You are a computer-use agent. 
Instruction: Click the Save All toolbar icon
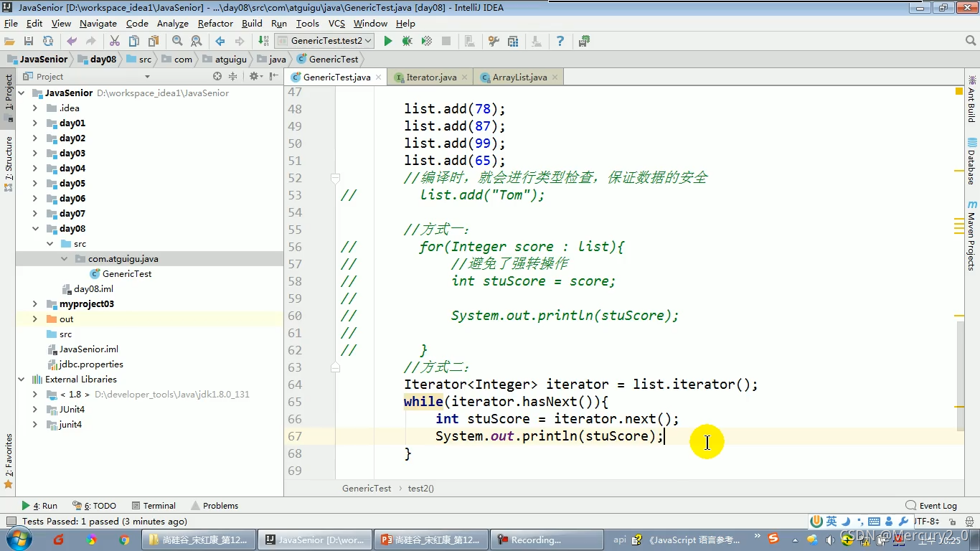tap(29, 41)
